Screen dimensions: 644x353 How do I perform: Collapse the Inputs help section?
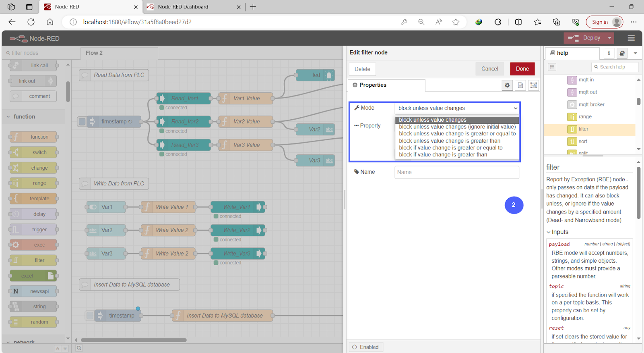pyautogui.click(x=549, y=232)
